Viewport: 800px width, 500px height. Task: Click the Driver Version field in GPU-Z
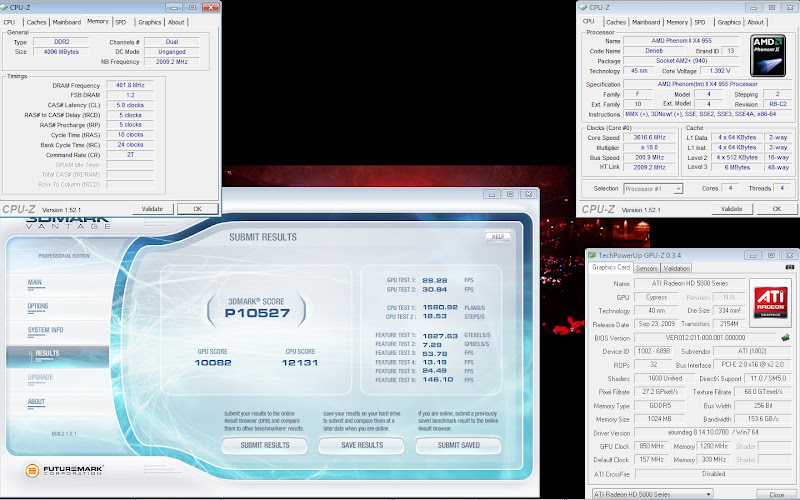(x=713, y=432)
